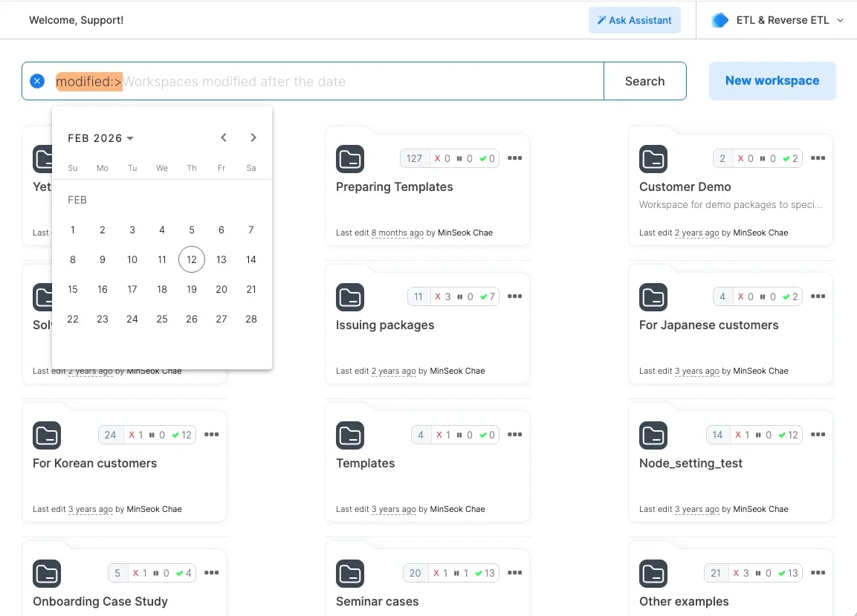Open more options for Customer Demo
Image resolution: width=857 pixels, height=616 pixels.
818,158
